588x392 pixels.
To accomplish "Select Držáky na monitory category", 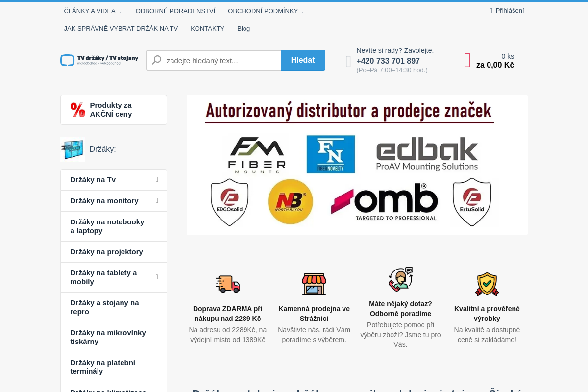I will (x=114, y=201).
